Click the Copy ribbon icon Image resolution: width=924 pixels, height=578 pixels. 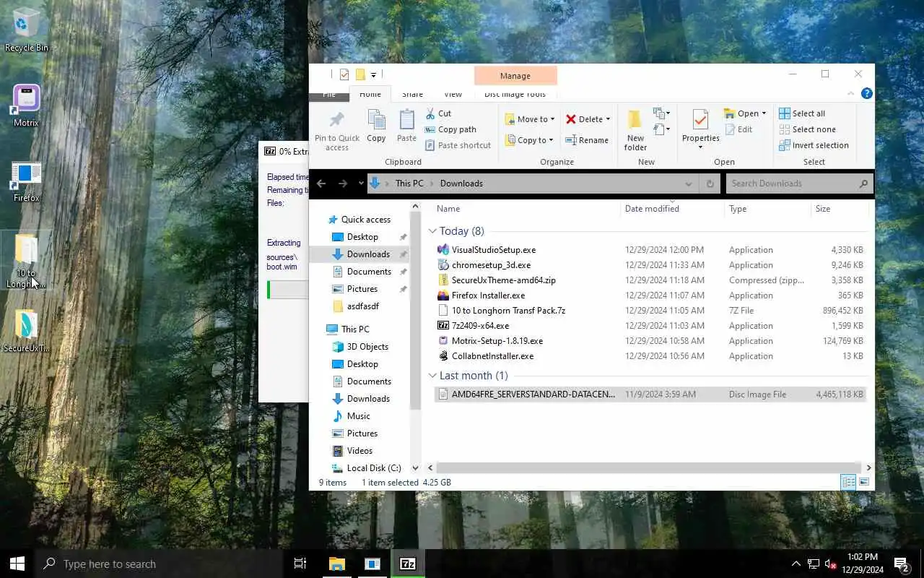(376, 121)
